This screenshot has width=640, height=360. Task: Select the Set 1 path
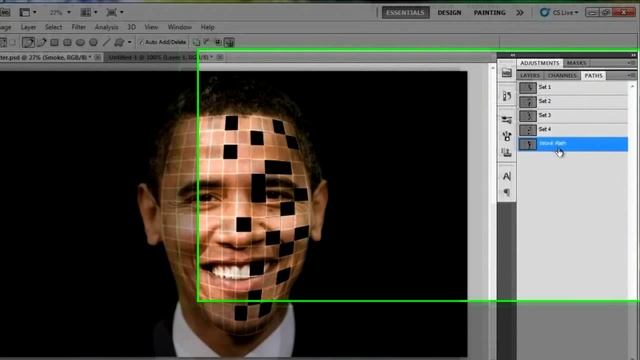[573, 87]
